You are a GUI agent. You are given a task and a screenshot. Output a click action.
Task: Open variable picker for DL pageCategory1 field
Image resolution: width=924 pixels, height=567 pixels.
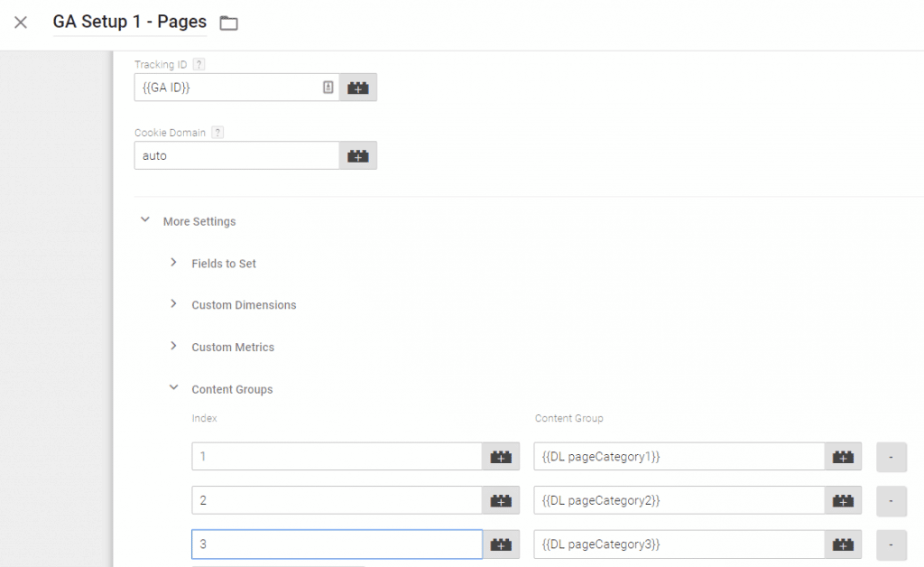pyautogui.click(x=843, y=457)
